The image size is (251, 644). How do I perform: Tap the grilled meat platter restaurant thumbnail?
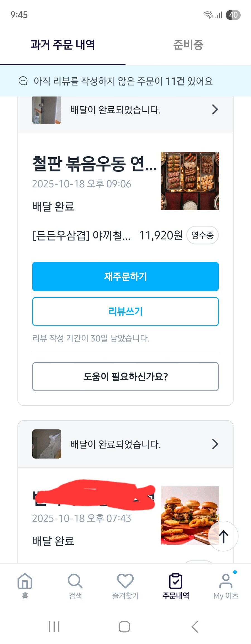190,181
